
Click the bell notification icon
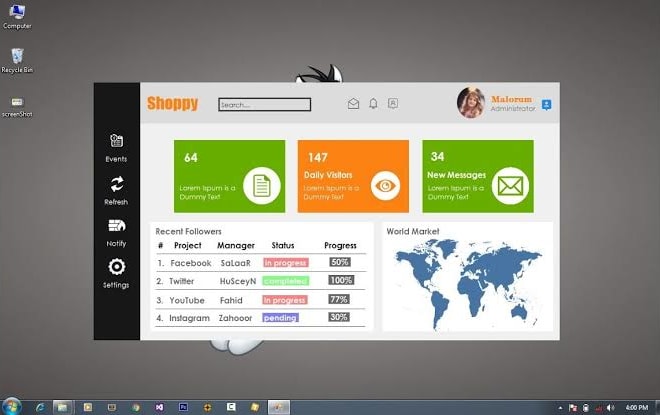click(373, 104)
